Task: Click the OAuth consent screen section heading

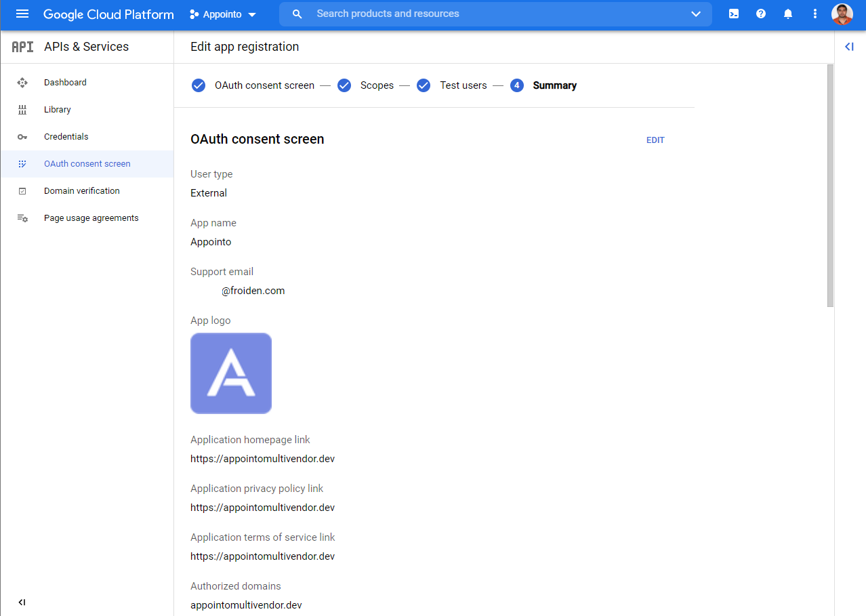Action: pyautogui.click(x=257, y=139)
